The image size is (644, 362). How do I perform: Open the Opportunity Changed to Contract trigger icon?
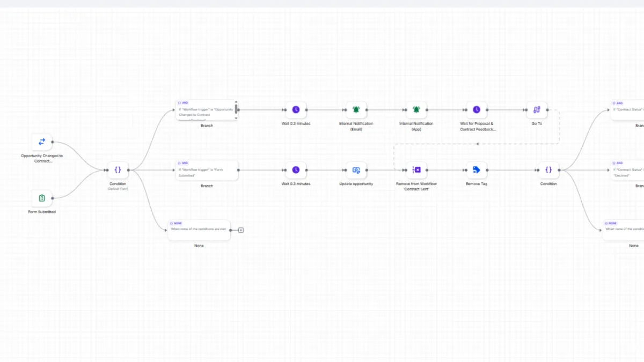pyautogui.click(x=42, y=142)
